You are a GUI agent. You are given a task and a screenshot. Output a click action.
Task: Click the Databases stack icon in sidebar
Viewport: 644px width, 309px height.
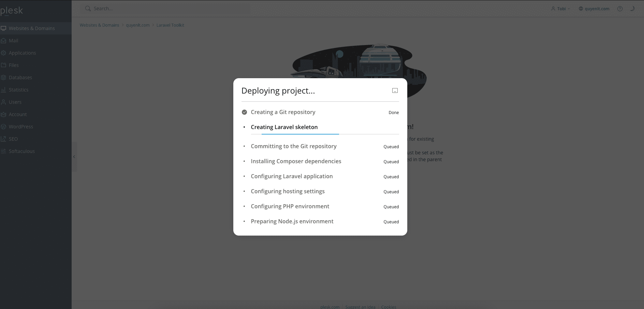tap(3, 78)
